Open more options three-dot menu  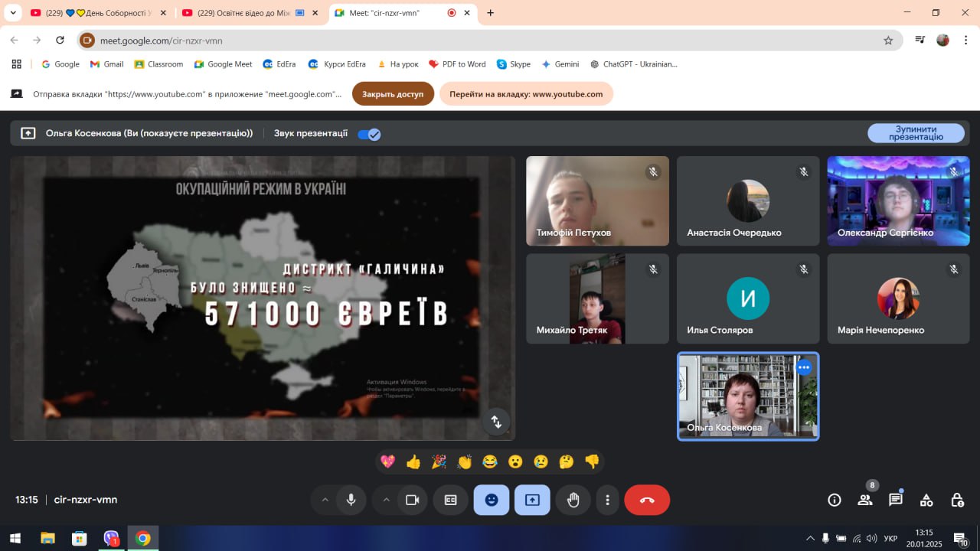[607, 500]
